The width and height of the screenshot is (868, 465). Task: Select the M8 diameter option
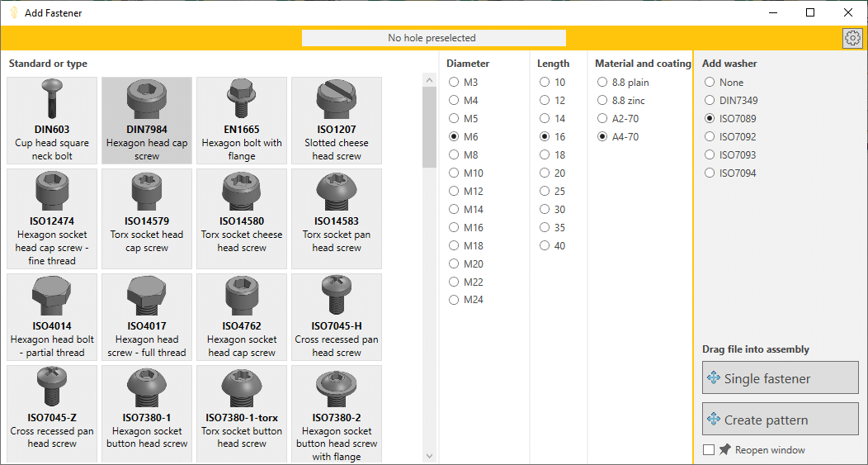point(454,155)
